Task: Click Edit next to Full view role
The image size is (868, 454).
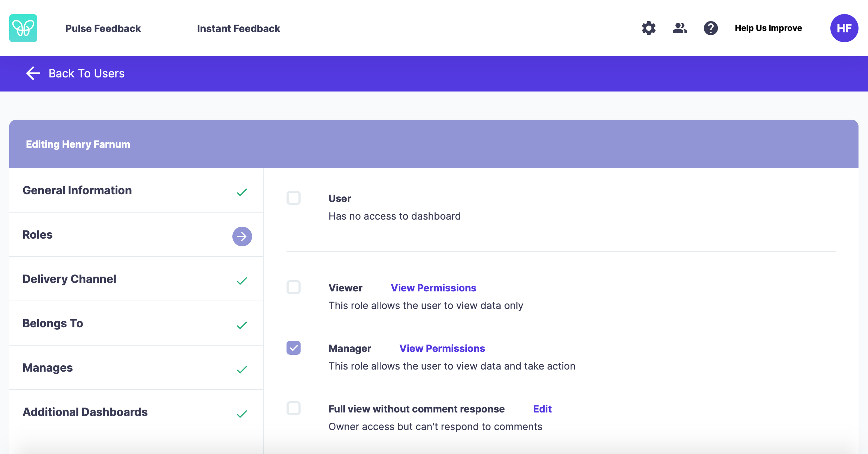Action: 542,409
